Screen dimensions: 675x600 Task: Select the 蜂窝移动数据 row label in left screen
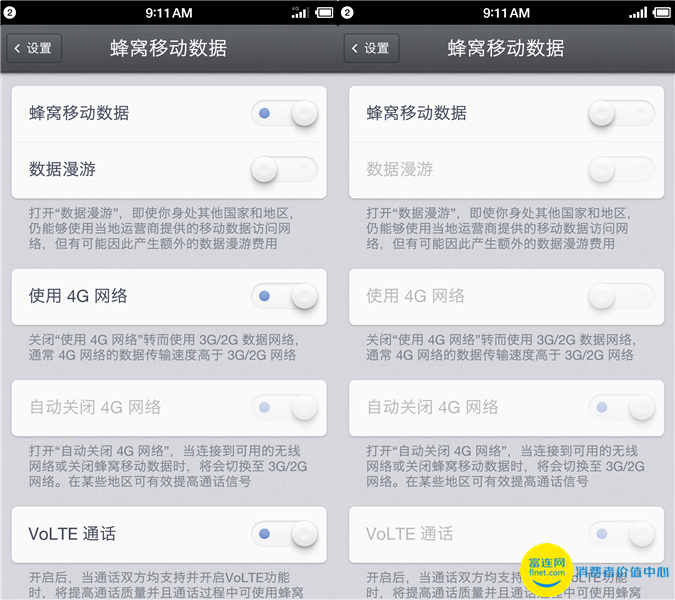pyautogui.click(x=79, y=113)
